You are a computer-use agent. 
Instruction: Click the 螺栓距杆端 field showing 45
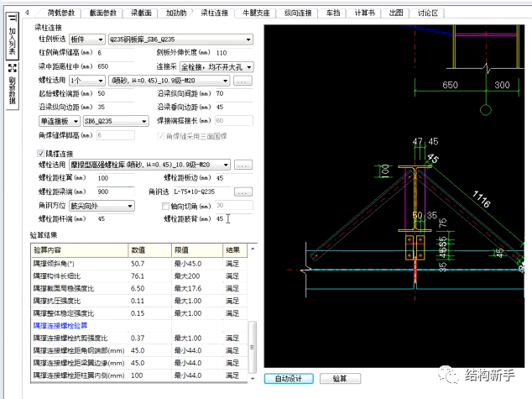tap(115, 218)
